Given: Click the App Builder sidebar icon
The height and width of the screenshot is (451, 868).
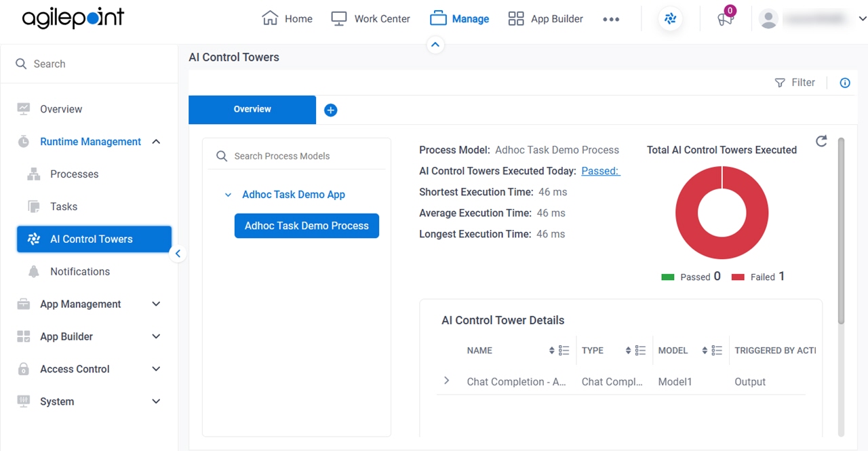Looking at the screenshot, I should pos(24,336).
